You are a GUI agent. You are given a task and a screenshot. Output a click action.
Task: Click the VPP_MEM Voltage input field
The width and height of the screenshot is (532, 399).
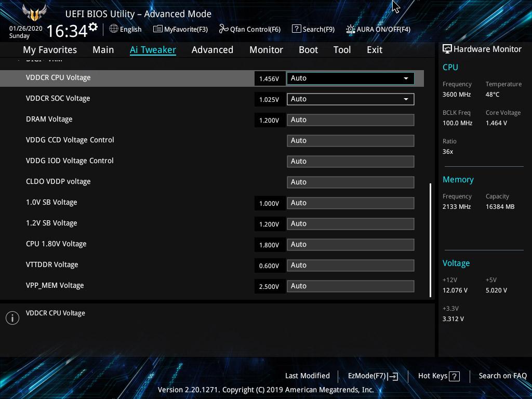pos(351,286)
